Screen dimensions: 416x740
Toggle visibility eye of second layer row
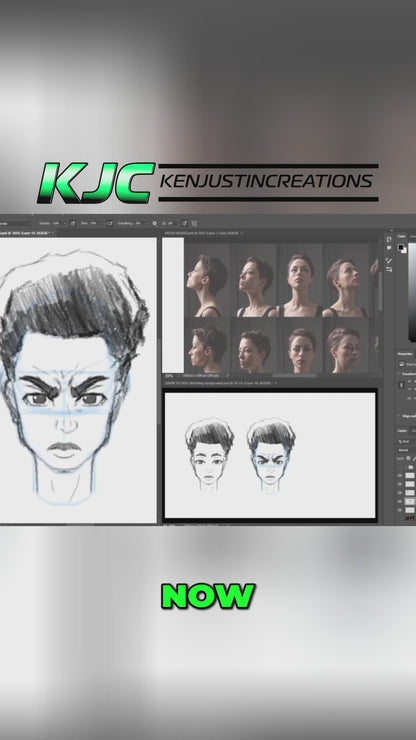399,484
